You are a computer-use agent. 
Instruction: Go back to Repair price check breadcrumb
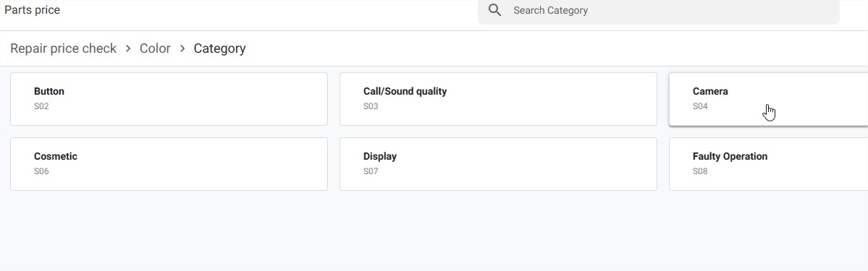pyautogui.click(x=64, y=48)
